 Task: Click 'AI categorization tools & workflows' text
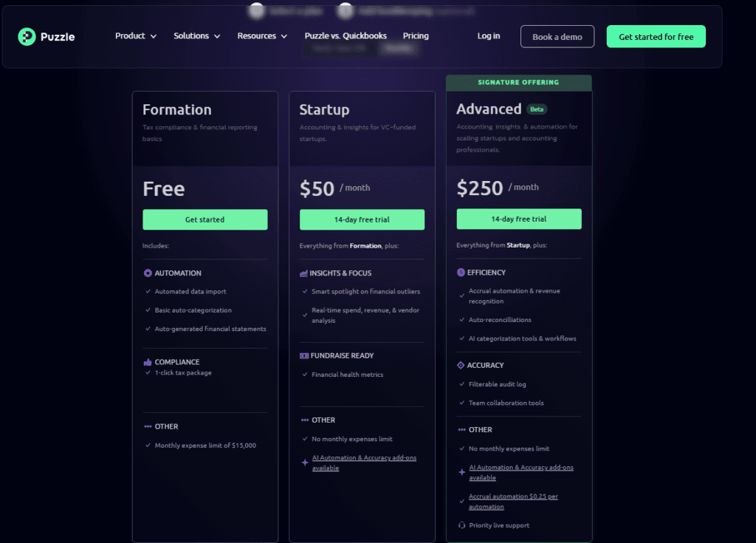(x=522, y=339)
